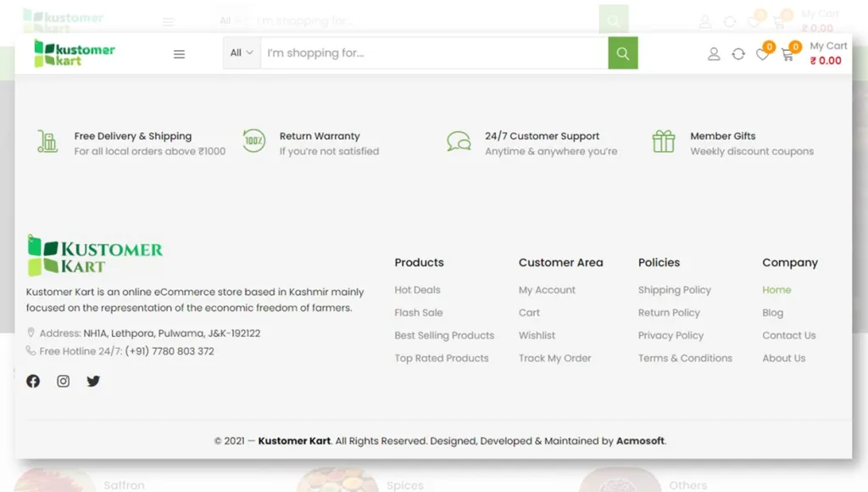Go to Top Rated Products
Image resolution: width=868 pixels, height=492 pixels.
pos(442,358)
